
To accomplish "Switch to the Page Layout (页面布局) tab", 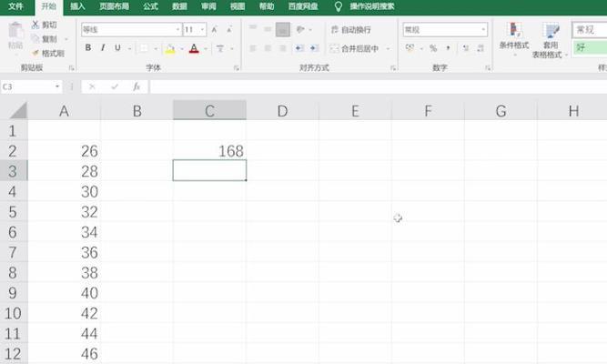I will (114, 6).
